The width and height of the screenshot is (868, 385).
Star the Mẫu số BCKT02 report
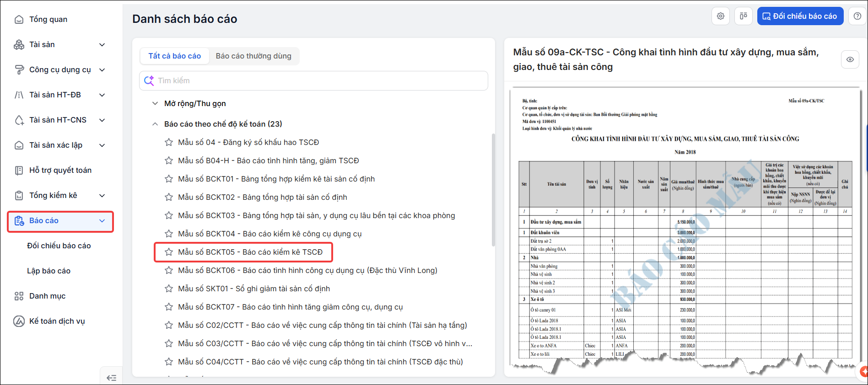coord(169,197)
